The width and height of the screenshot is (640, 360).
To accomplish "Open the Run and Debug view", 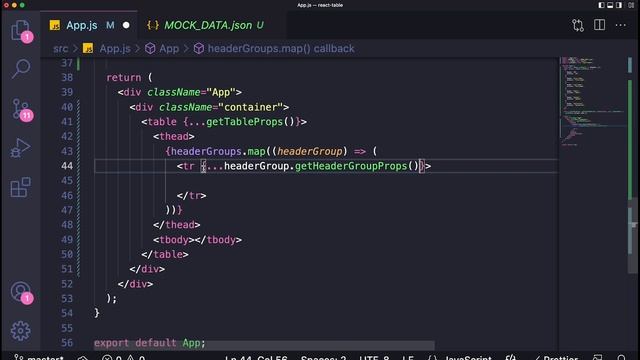I will click(x=20, y=148).
